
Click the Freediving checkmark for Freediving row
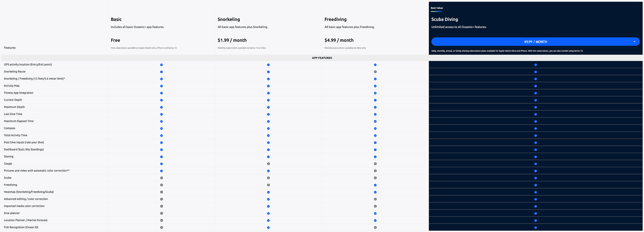[x=375, y=185]
